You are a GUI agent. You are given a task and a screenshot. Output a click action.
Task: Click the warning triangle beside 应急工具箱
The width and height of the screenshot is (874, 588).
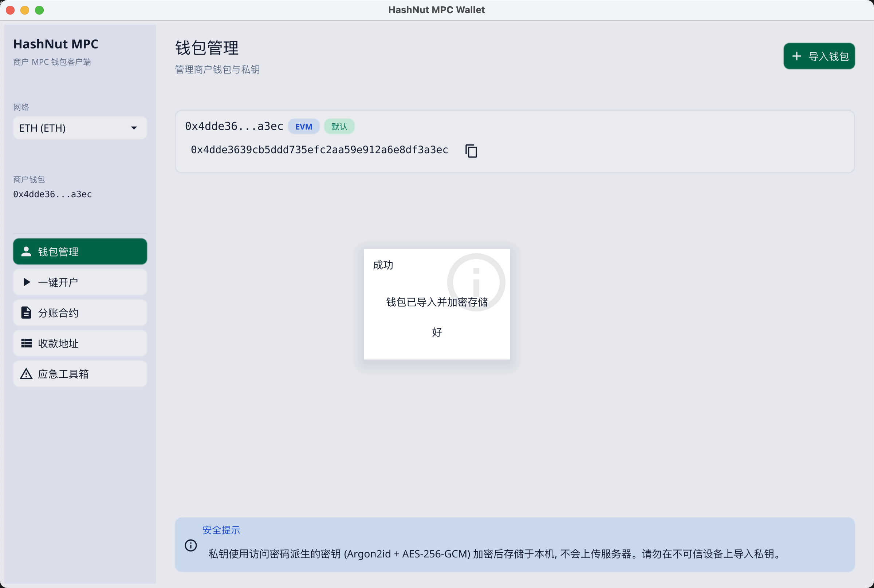(x=26, y=374)
